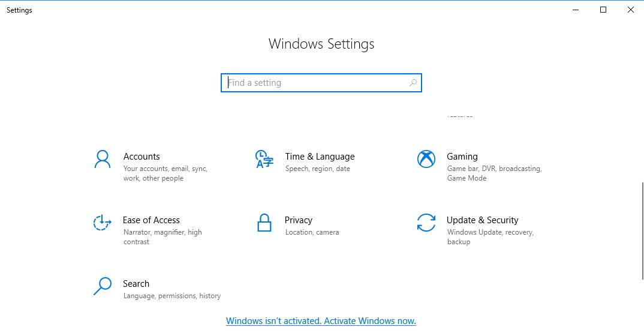
Task: Open Gaming settings title
Action: click(462, 157)
